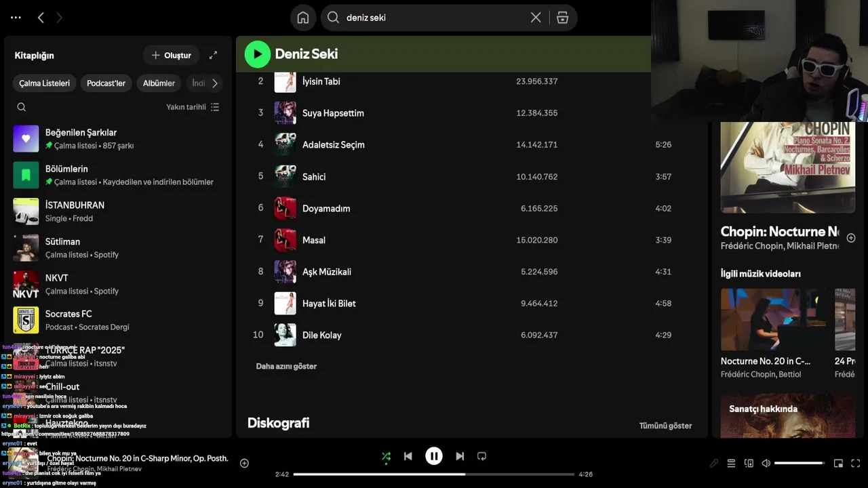
Task: Pause the current track
Action: (434, 456)
